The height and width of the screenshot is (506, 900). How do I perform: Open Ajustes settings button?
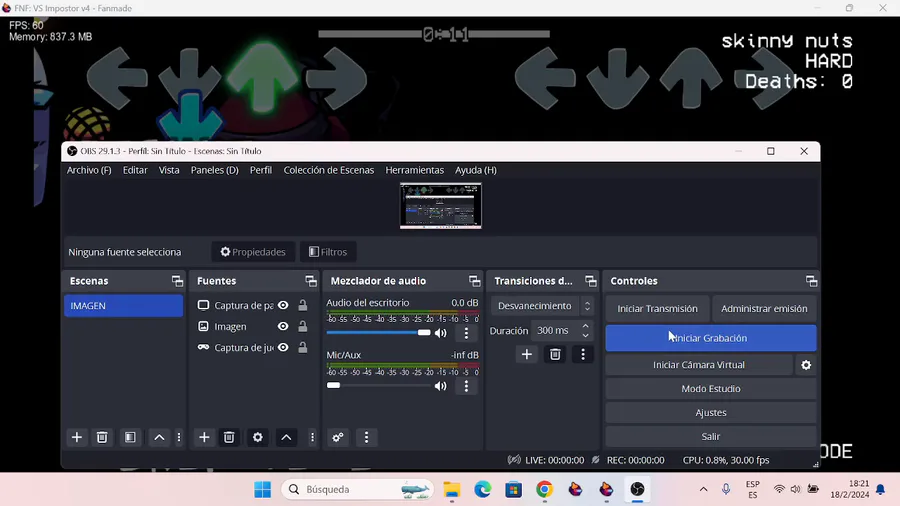(711, 412)
